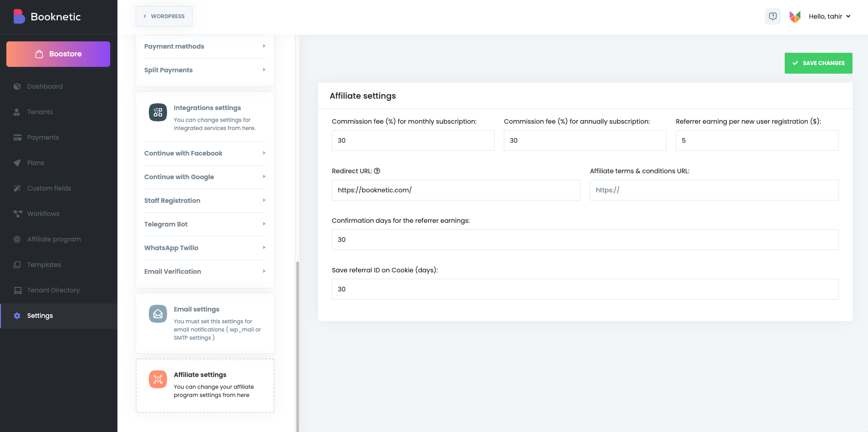Image resolution: width=868 pixels, height=432 pixels.
Task: Click the Boostore button
Action: pos(58,54)
